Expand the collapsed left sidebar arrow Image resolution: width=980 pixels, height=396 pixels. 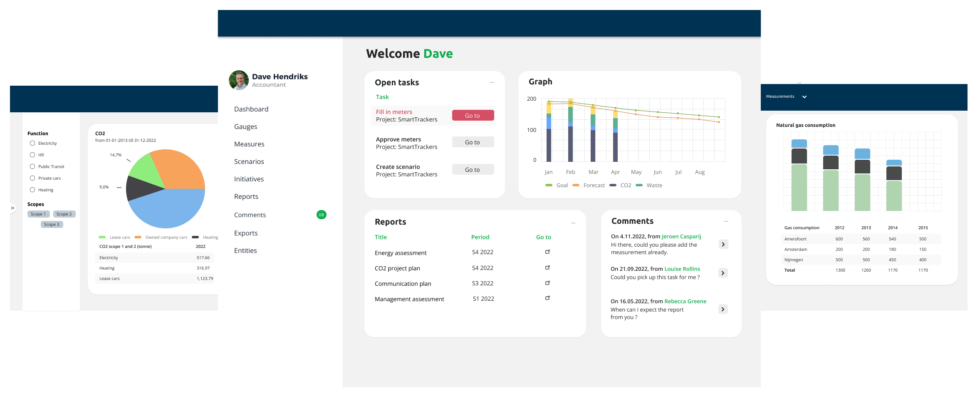point(13,208)
